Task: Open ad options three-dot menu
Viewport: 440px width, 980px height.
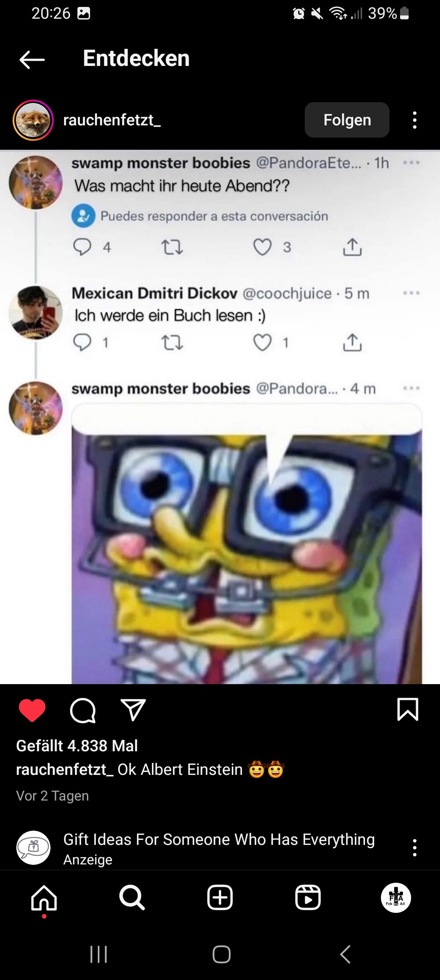Action: 415,848
